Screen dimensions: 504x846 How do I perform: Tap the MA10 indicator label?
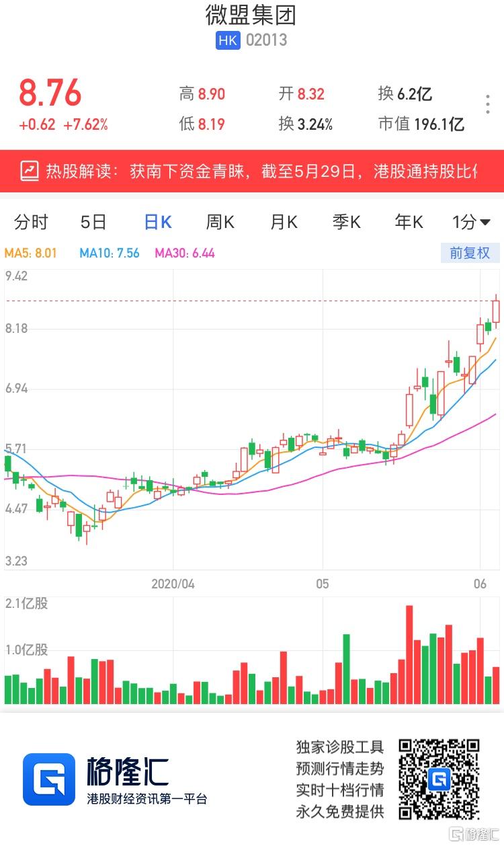pyautogui.click(x=109, y=254)
